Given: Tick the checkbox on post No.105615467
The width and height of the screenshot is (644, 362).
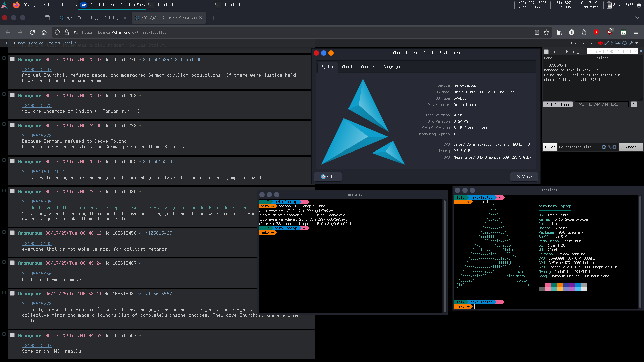Looking at the screenshot, I should pyautogui.click(x=12, y=263).
